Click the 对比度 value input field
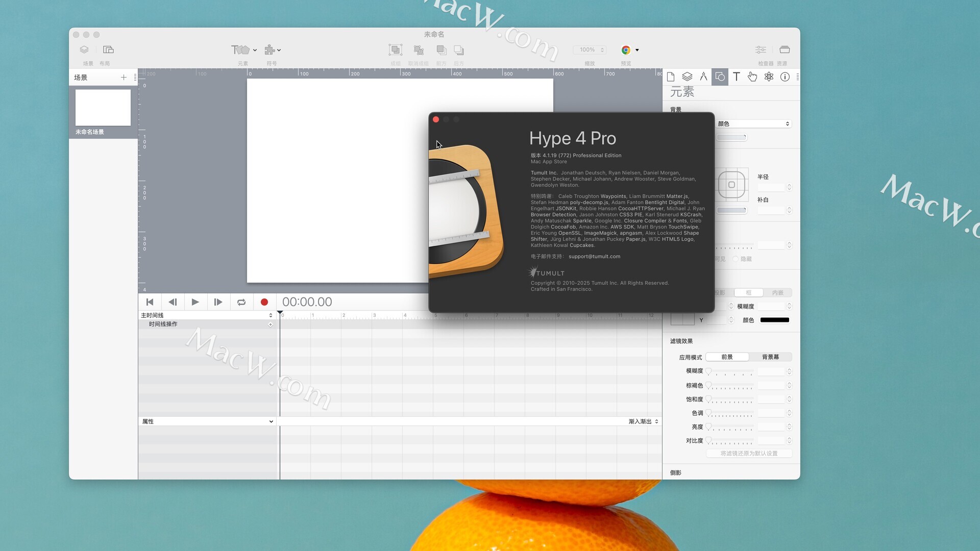 pos(771,440)
